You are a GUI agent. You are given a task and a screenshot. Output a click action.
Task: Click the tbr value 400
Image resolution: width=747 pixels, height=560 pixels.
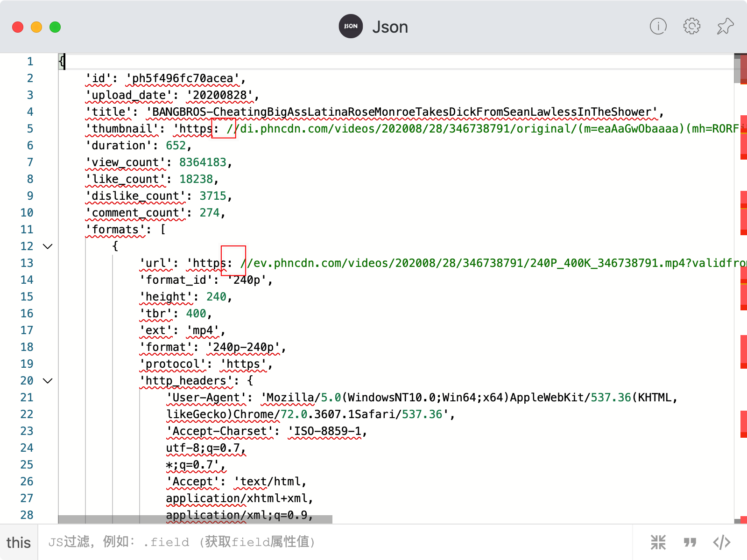pyautogui.click(x=196, y=314)
